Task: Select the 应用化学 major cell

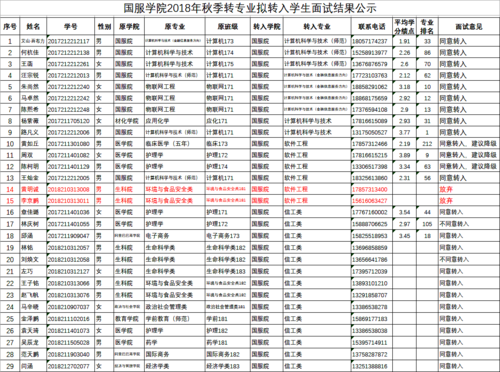Action: point(175,121)
